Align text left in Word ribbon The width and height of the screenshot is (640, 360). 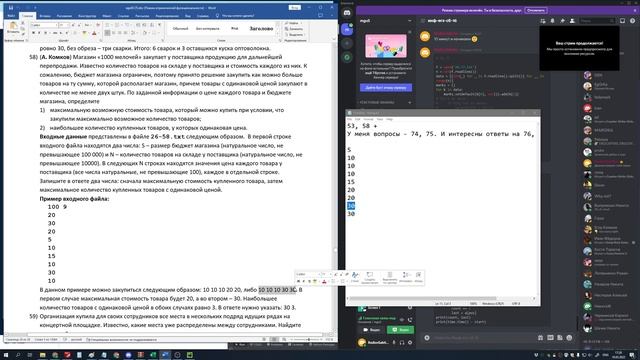[107, 33]
